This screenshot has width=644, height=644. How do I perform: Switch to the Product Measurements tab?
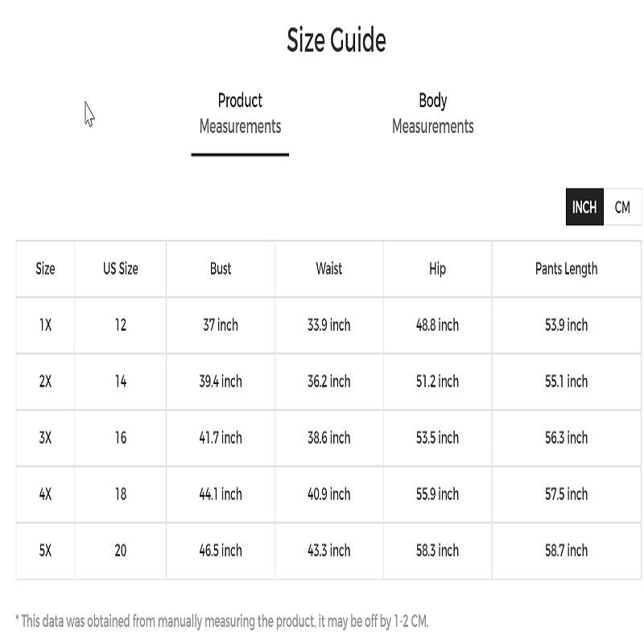coord(240,114)
